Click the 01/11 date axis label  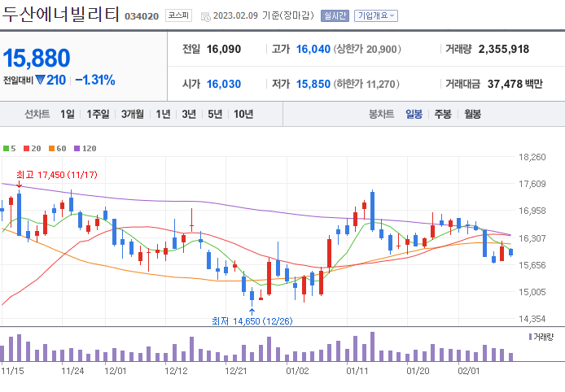pos(357,371)
